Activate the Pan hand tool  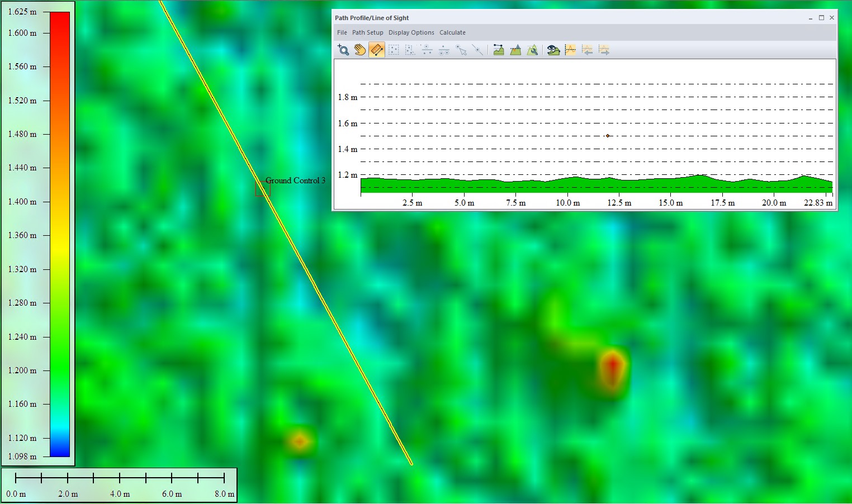tap(360, 50)
